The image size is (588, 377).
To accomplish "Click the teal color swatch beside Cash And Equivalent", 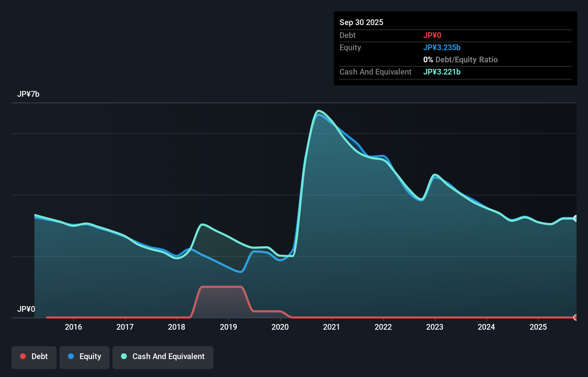I will [x=124, y=356].
